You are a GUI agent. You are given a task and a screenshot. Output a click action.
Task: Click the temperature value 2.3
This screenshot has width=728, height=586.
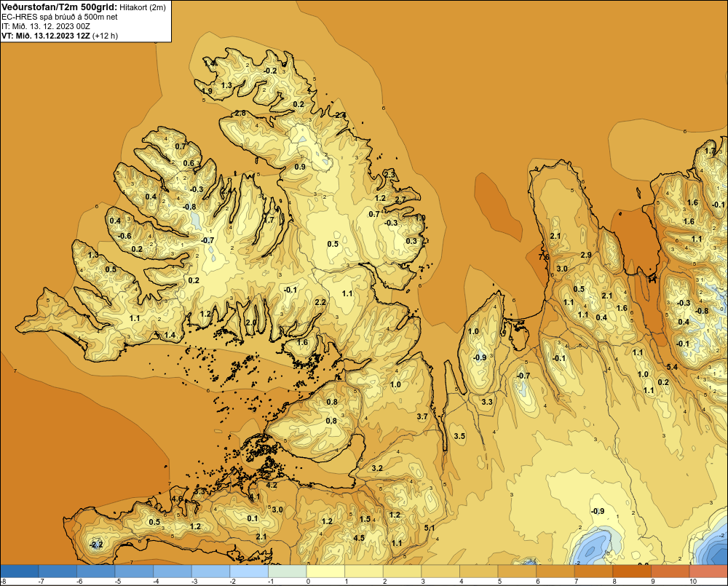389,174
